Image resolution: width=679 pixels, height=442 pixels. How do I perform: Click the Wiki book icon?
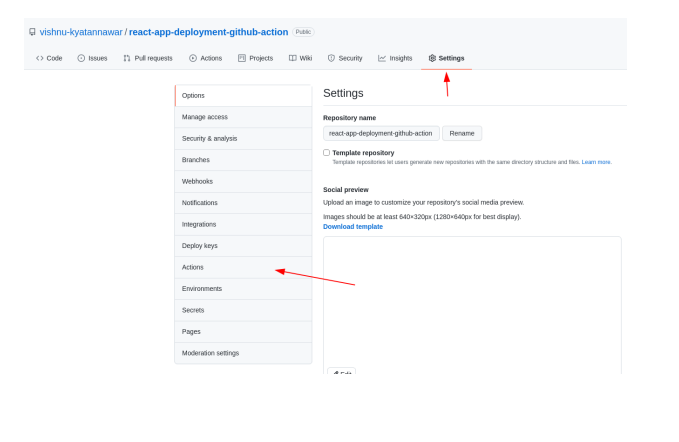click(x=293, y=58)
